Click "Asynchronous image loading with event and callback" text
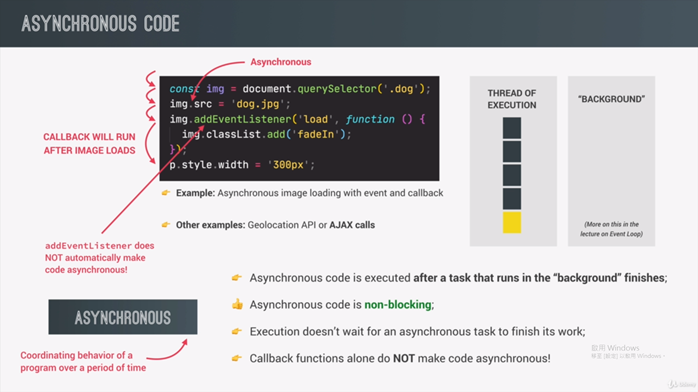The image size is (698, 392). pyautogui.click(x=330, y=193)
